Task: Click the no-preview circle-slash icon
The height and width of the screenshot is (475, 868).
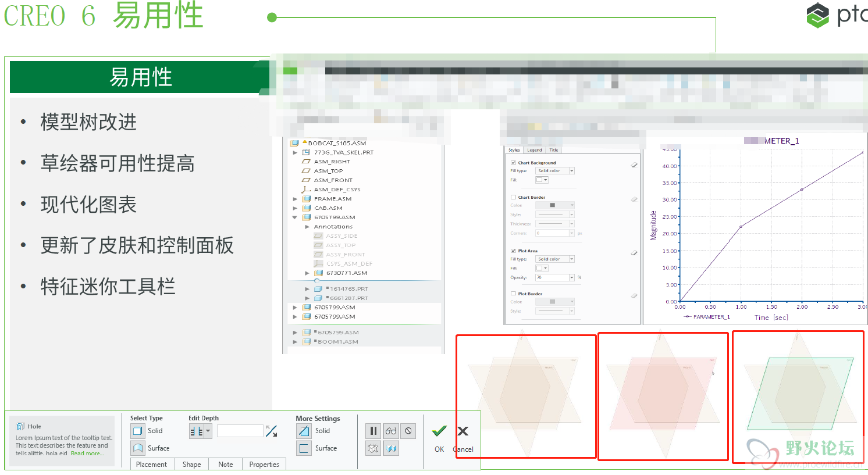Action: pyautogui.click(x=408, y=431)
